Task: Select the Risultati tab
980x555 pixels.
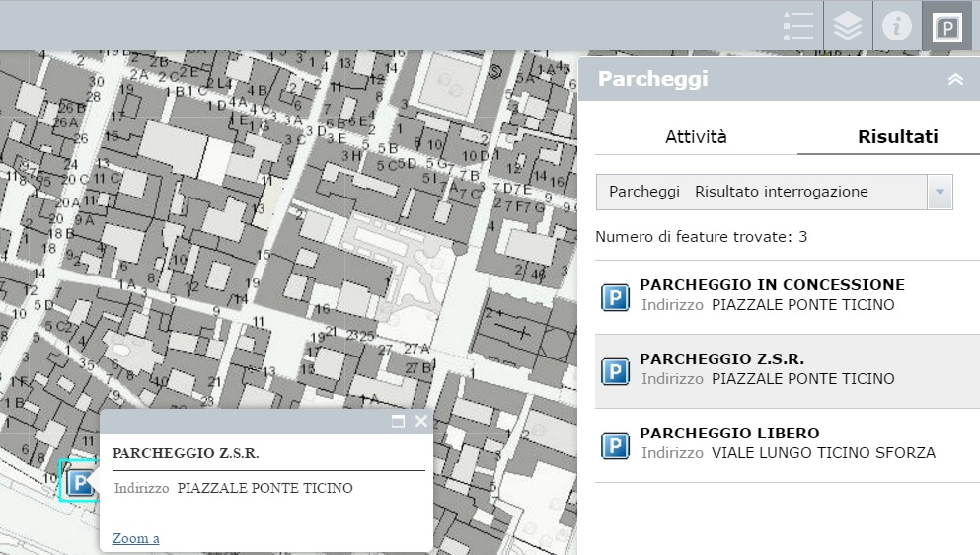Action: (x=897, y=137)
